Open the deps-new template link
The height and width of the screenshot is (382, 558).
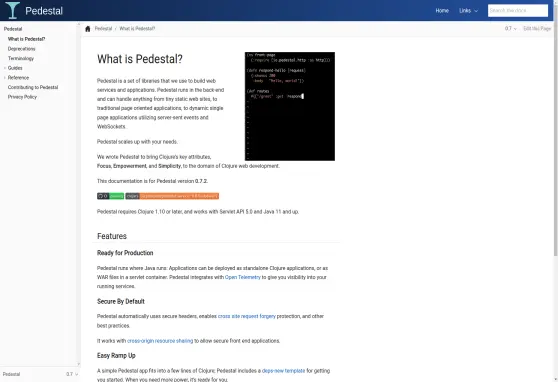[284, 371]
